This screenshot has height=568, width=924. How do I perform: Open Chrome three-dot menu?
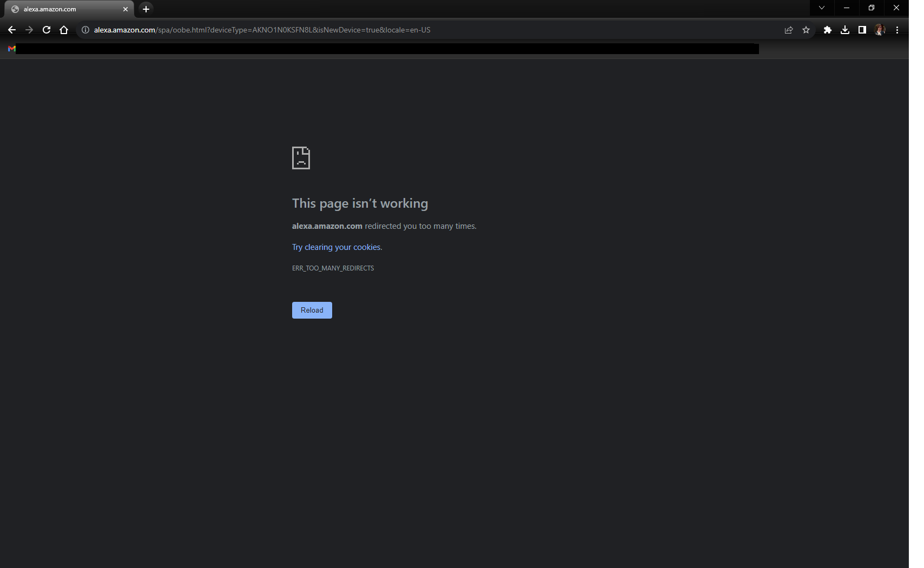(897, 30)
